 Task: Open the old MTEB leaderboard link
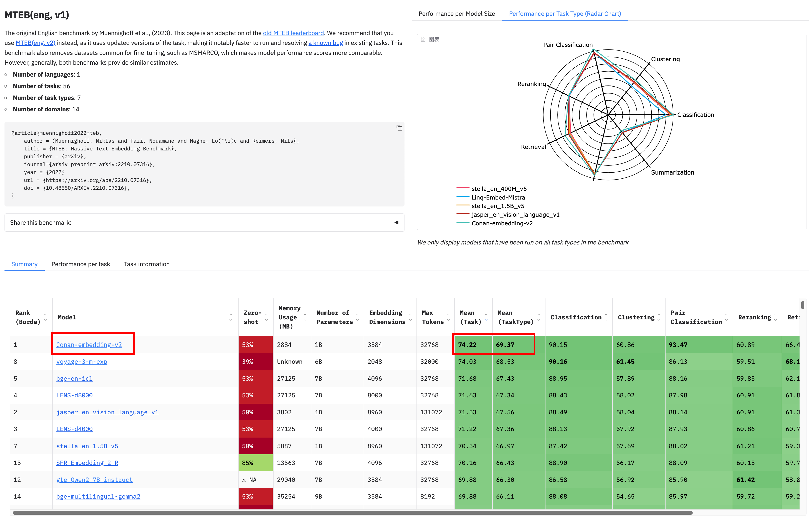click(293, 33)
